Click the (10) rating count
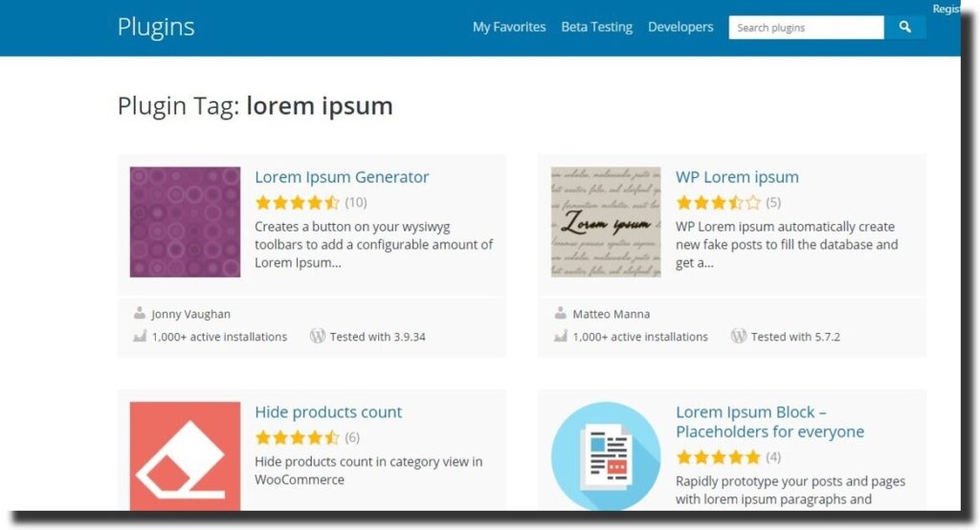 coord(356,203)
